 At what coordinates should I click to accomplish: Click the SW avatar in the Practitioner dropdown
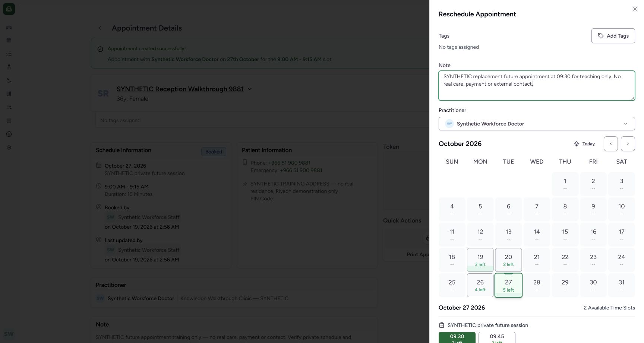(449, 124)
